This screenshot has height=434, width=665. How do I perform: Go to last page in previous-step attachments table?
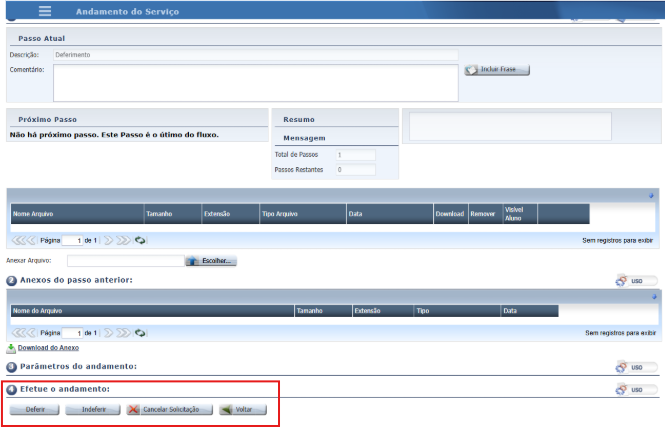124,332
